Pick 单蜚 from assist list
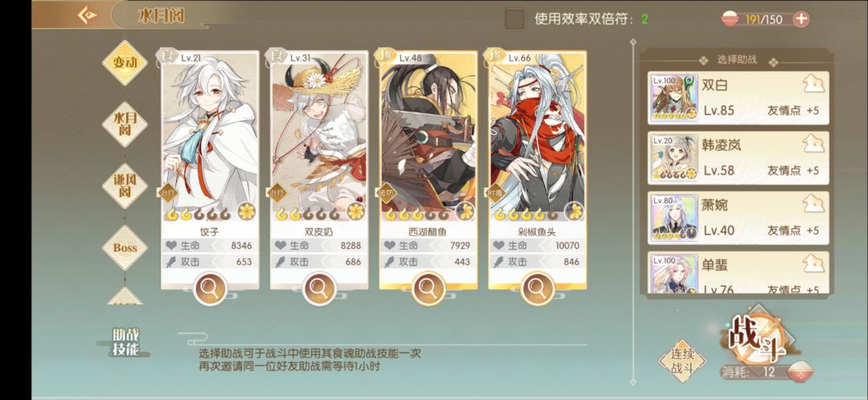 [739, 272]
